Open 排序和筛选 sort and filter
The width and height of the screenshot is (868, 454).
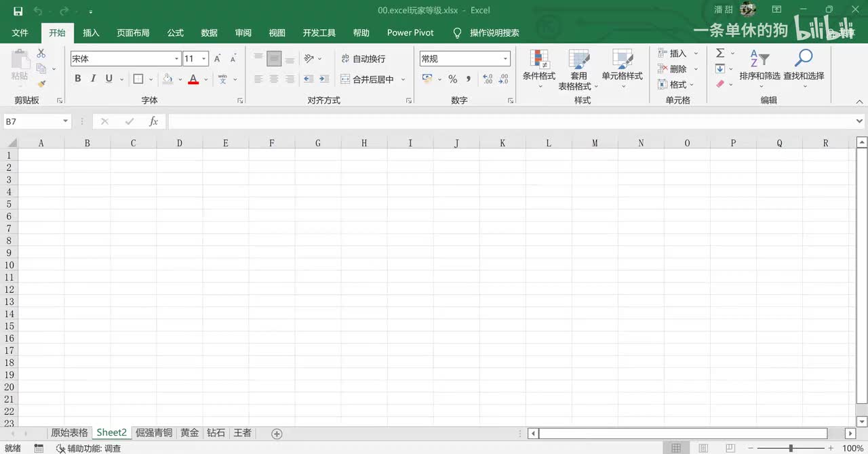point(759,68)
